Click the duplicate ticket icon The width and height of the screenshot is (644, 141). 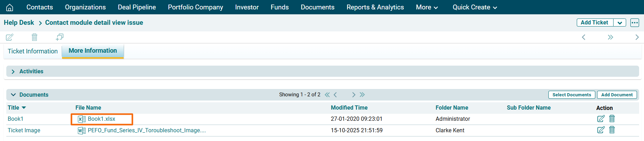click(60, 37)
